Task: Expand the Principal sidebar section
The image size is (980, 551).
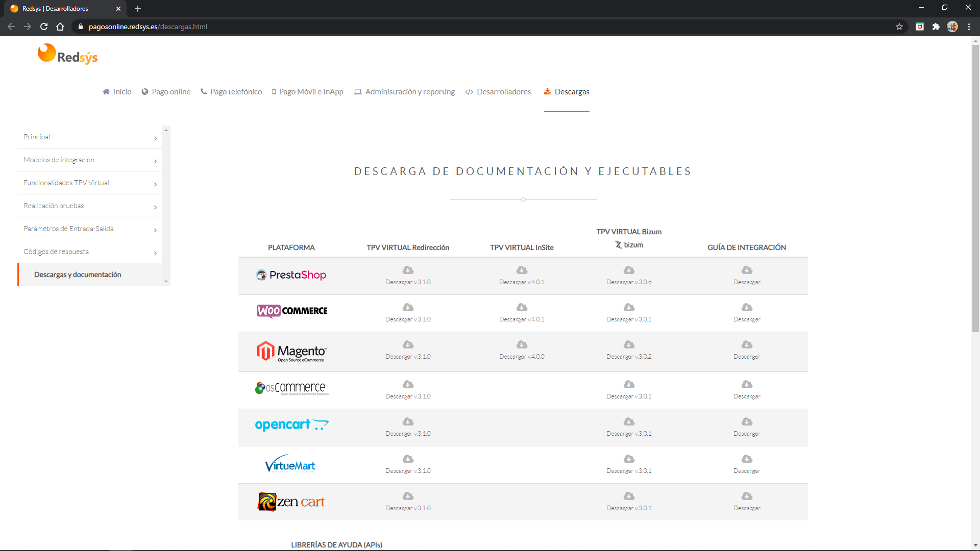Action: click(89, 137)
